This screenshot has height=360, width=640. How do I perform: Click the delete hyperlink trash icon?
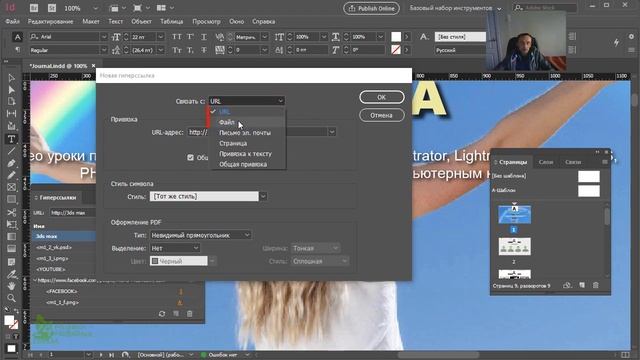click(189, 313)
